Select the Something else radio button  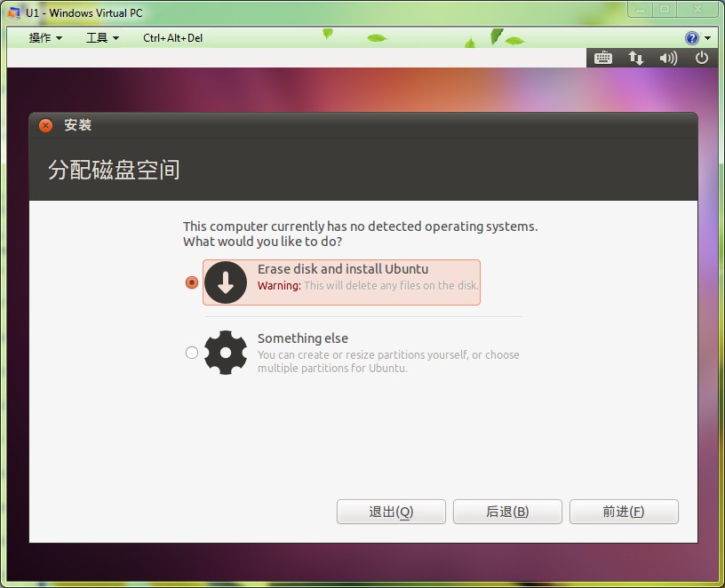tap(191, 353)
